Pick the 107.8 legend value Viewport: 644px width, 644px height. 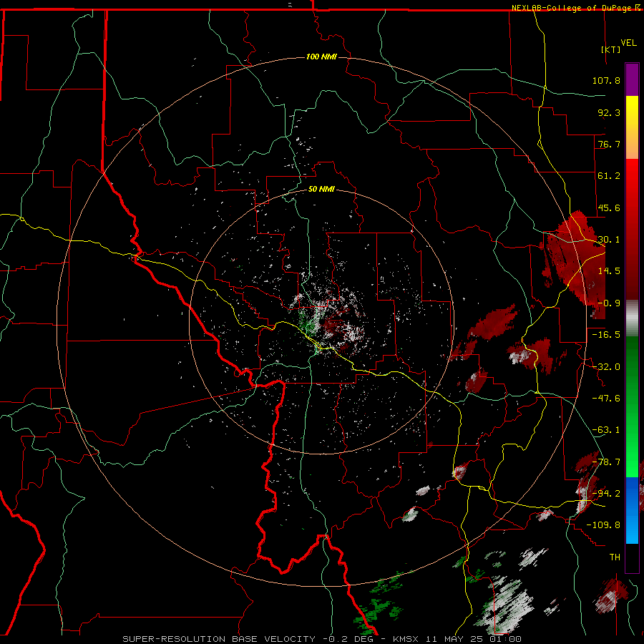[x=606, y=80]
